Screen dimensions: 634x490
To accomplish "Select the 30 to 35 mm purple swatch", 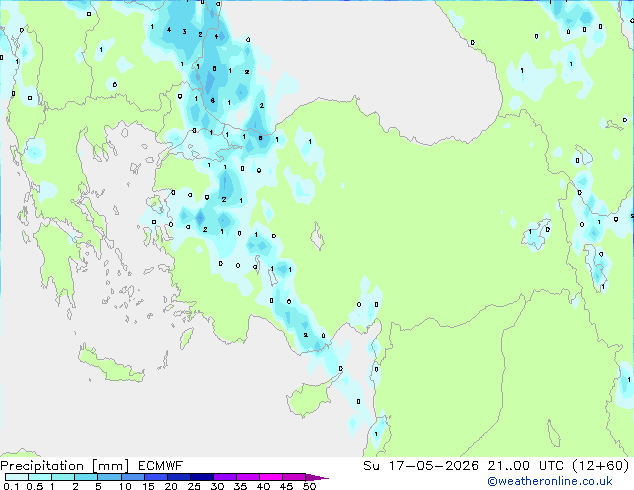I will pos(225,477).
